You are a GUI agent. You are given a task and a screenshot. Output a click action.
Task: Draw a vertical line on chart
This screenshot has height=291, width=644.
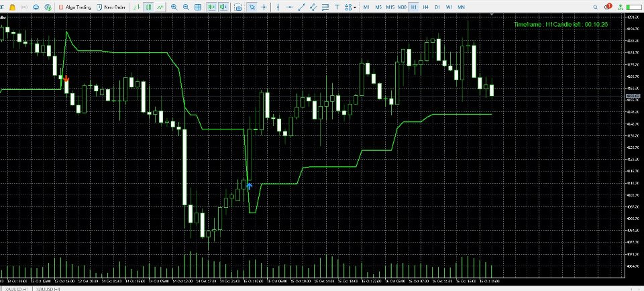pyautogui.click(x=278, y=7)
